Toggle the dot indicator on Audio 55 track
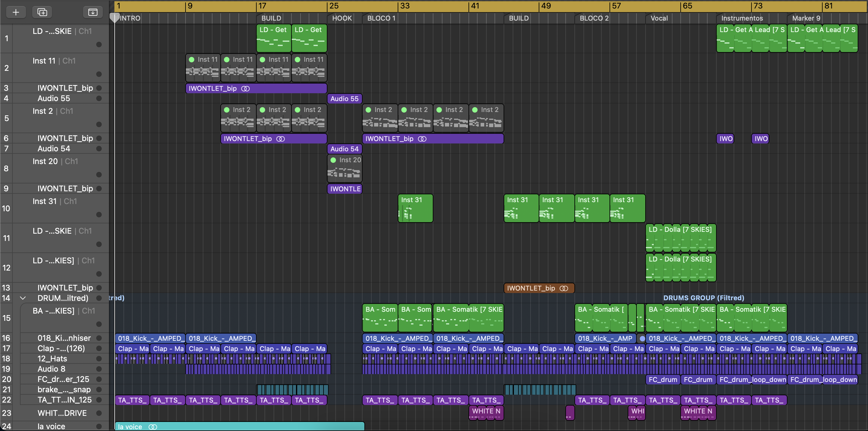This screenshot has height=431, width=868. pos(99,98)
